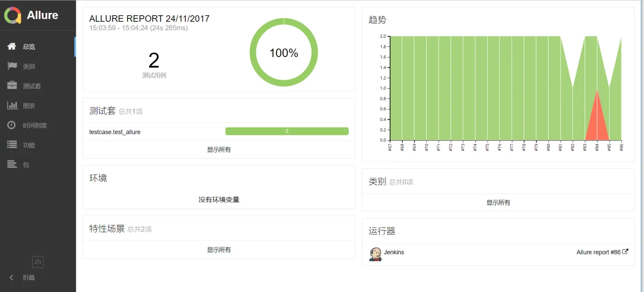Click the green testcase.test_allure progress bar
This screenshot has height=292, width=644.
coord(287,132)
